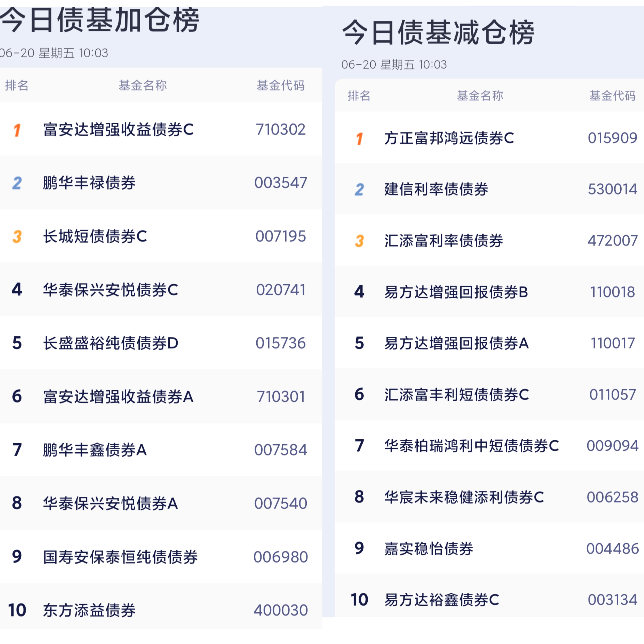
Task: Select fund code 004486 for 嘉实稳怡债券
Action: (613, 549)
